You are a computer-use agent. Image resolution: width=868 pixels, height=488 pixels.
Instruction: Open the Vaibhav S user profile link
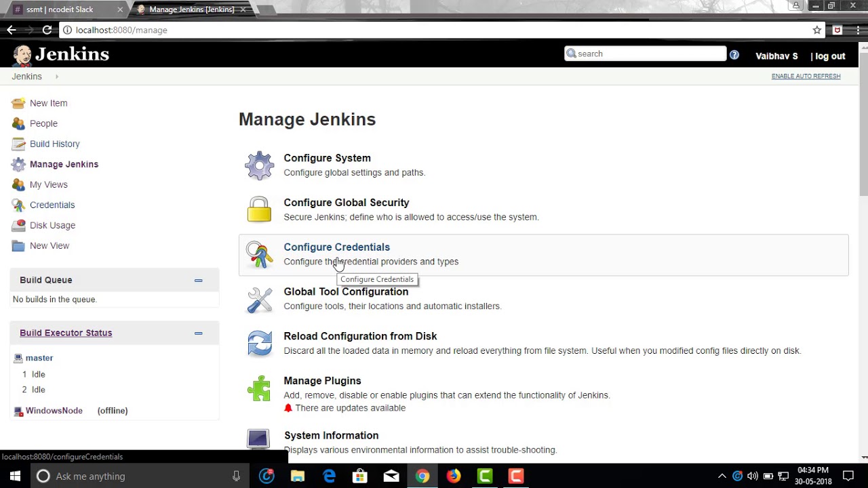(x=776, y=56)
